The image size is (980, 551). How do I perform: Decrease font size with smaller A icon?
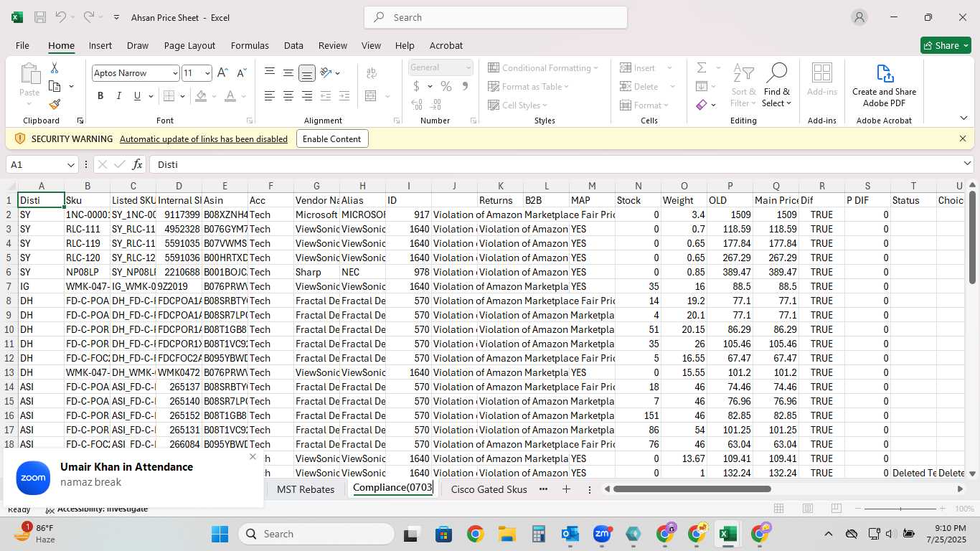click(x=241, y=73)
